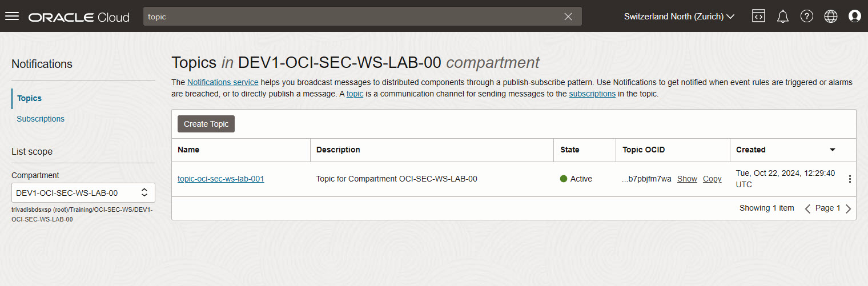Screen dimensions: 868x286
Task: Open Cloud Shell developer tools icon
Action: click(x=758, y=16)
